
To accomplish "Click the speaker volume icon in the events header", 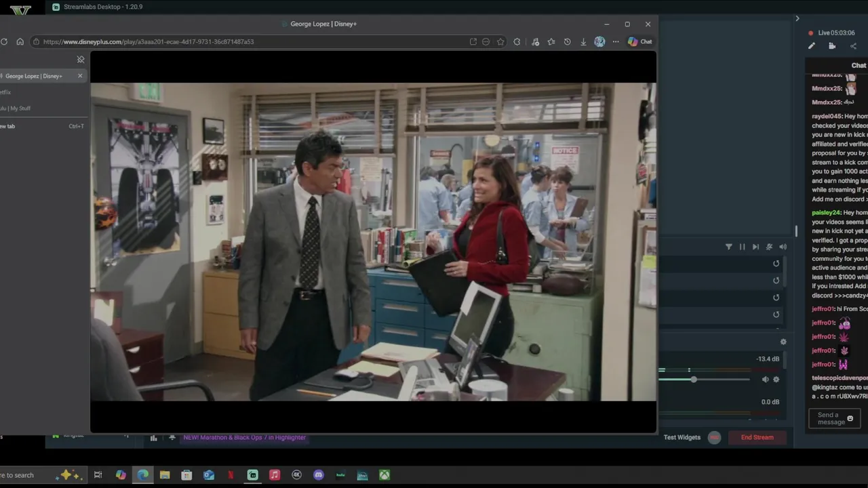I will [783, 247].
